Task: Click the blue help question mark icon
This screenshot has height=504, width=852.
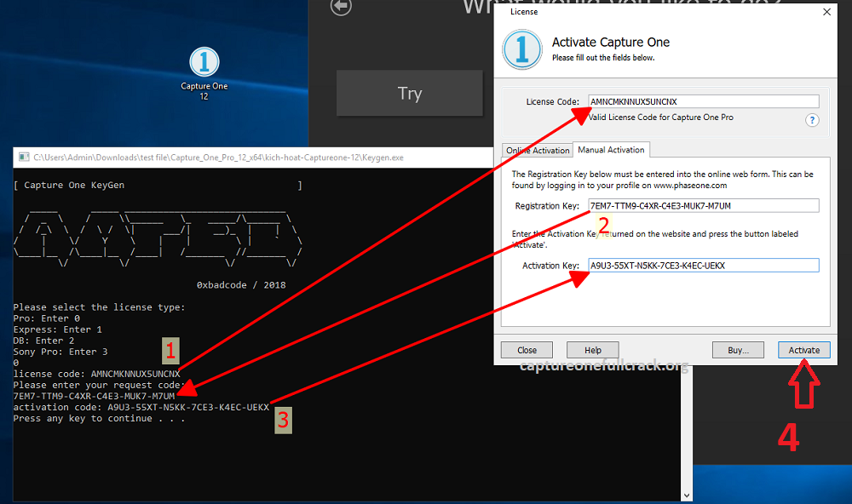Action: 812,120
